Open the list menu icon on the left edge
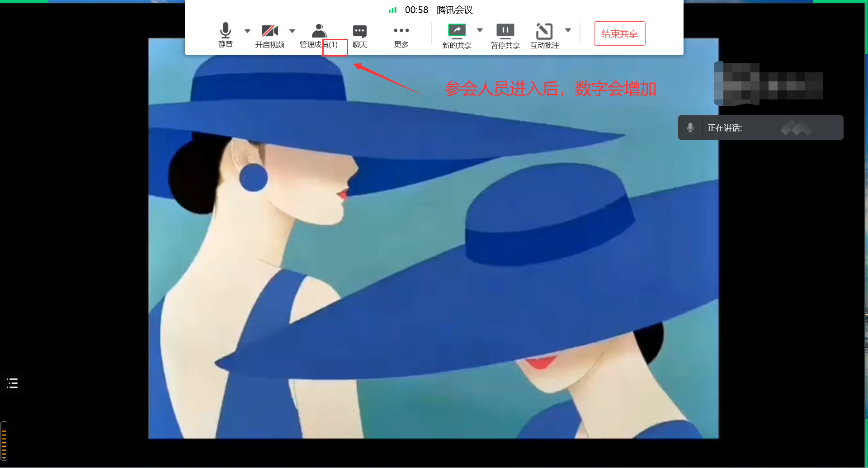Viewport: 868px width, 468px height. [x=12, y=383]
